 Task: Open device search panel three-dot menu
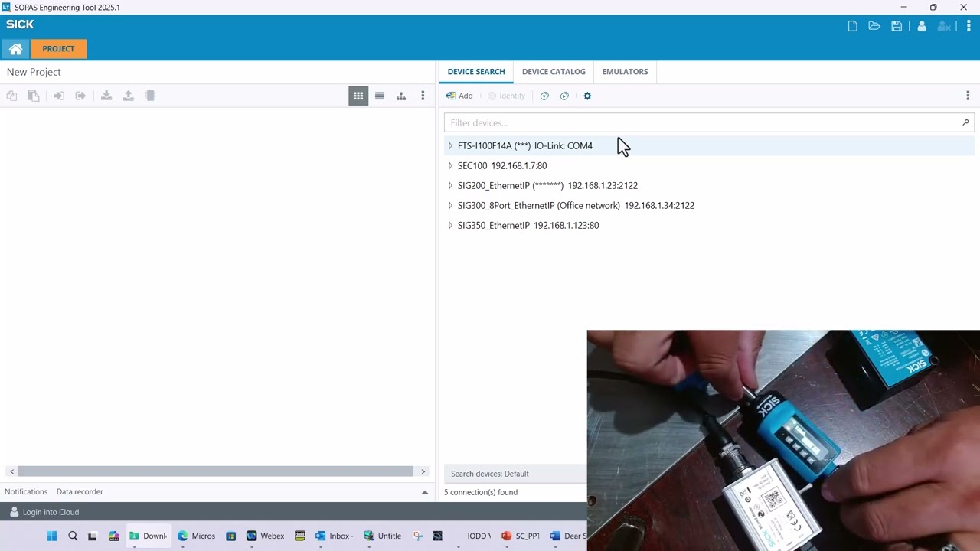968,96
